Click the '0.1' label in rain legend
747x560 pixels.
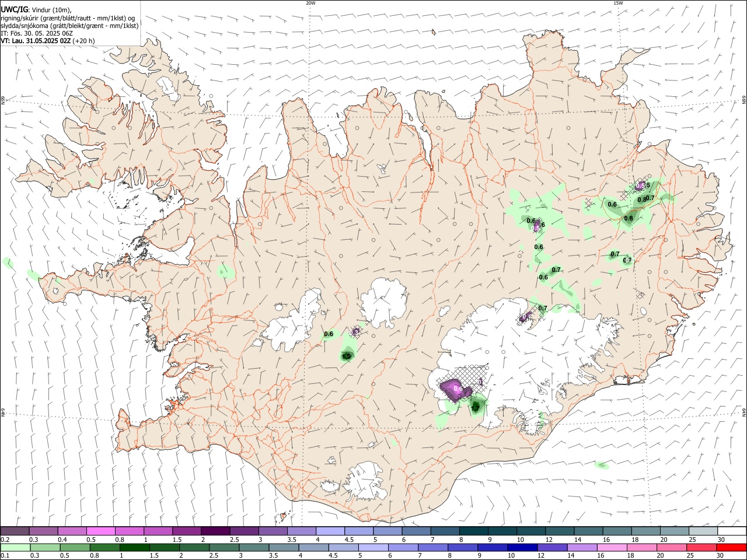[x=5, y=555]
